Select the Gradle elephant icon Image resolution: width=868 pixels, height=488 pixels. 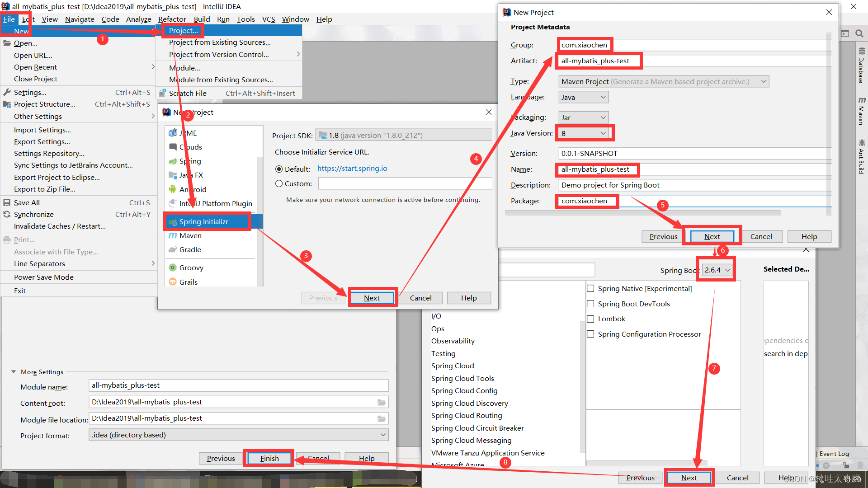[x=173, y=249]
